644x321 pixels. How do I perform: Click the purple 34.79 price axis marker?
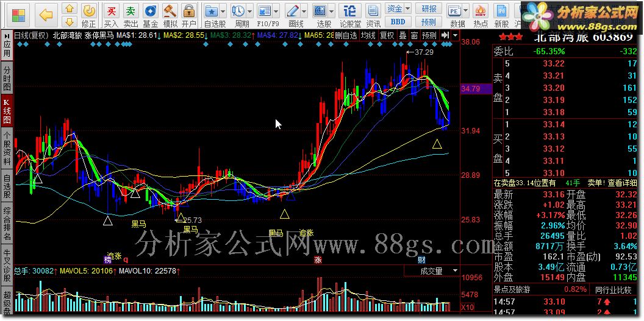point(476,88)
